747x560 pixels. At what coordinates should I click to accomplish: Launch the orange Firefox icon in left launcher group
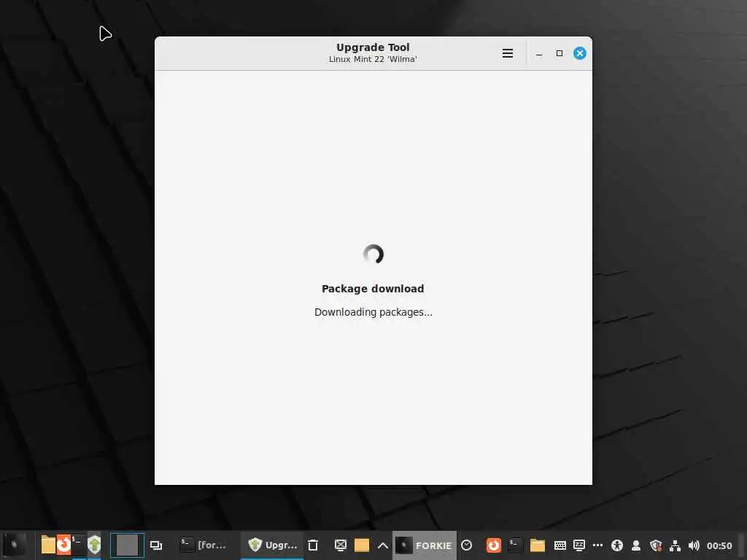point(64,545)
